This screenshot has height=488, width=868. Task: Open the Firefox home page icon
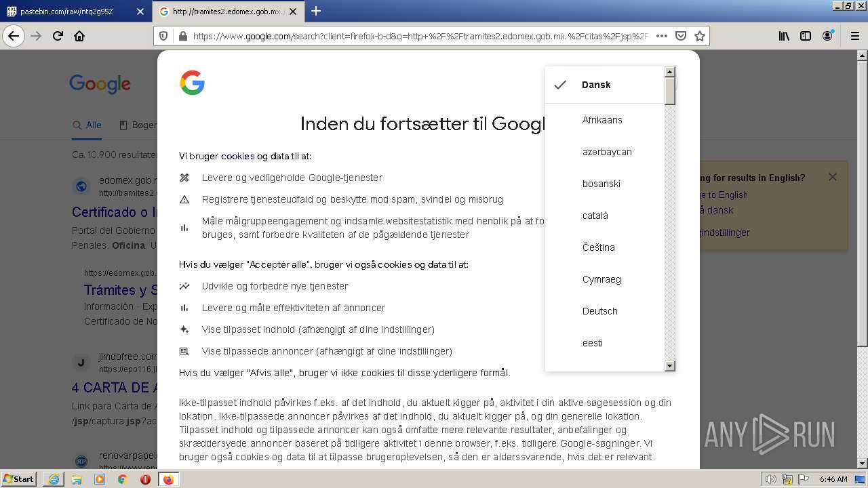(x=79, y=36)
